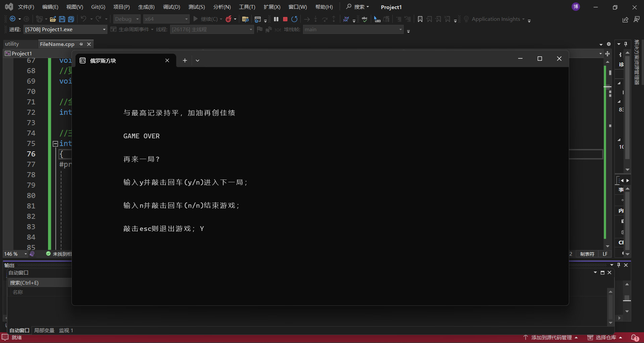
Task: Stop debugging with the red square
Action: click(285, 19)
